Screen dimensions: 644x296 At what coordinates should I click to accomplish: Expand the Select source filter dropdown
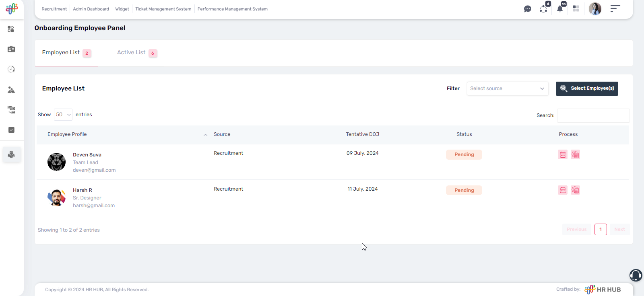(508, 88)
